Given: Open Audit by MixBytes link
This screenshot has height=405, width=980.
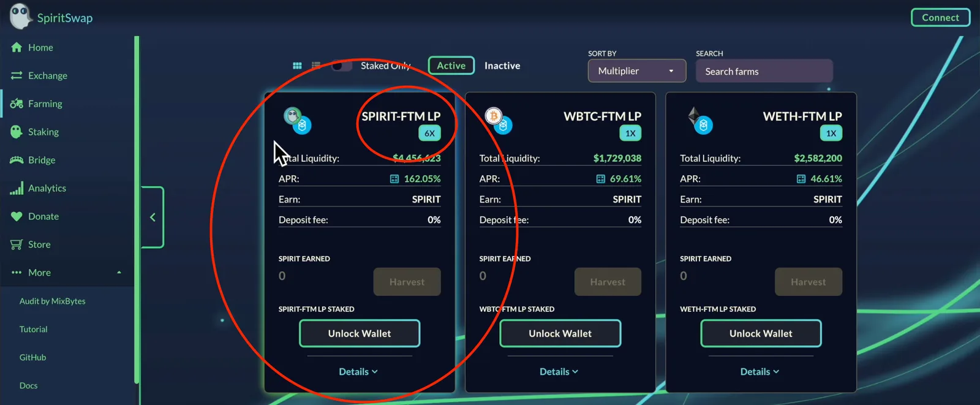Looking at the screenshot, I should 53,301.
